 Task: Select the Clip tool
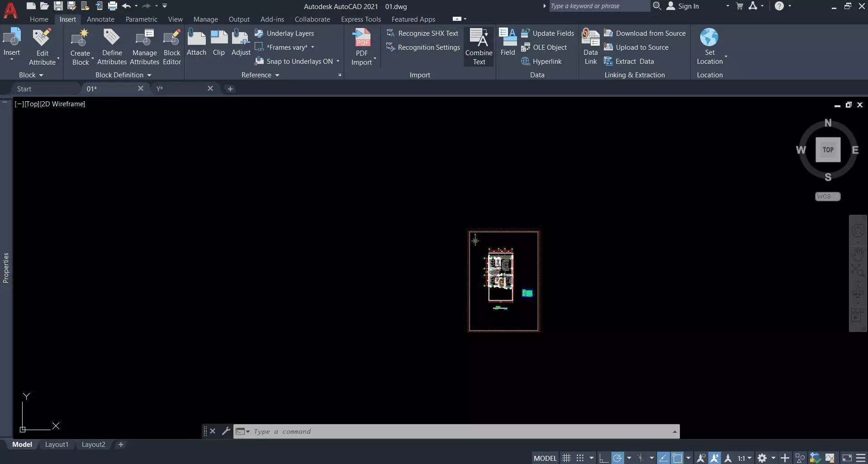click(x=219, y=42)
